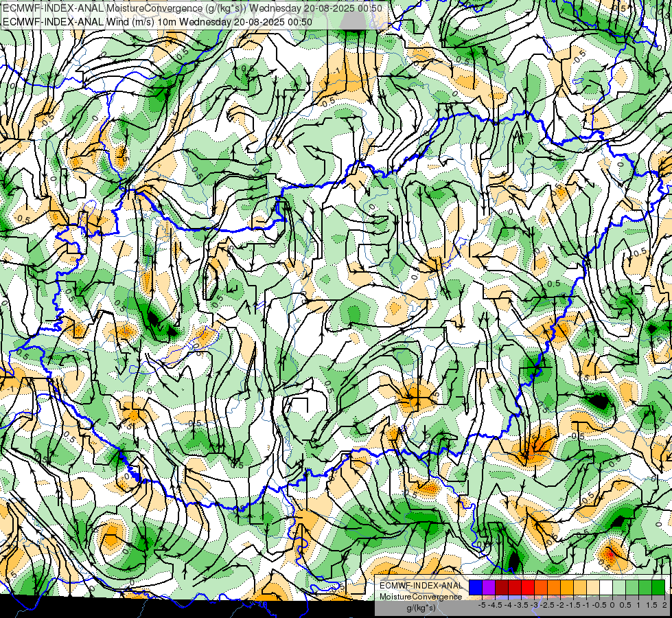Select the legend swatch between -4 and -3.5
The image size is (672, 618).
pyautogui.click(x=515, y=588)
